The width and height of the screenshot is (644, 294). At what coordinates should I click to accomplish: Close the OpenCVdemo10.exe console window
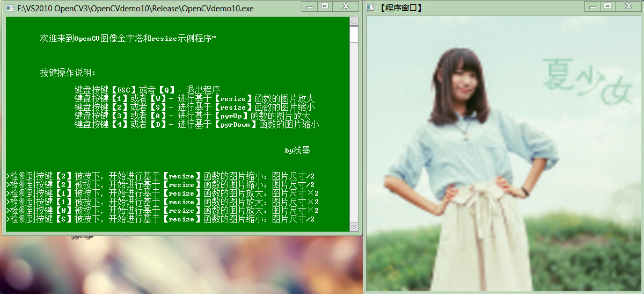(x=347, y=6)
